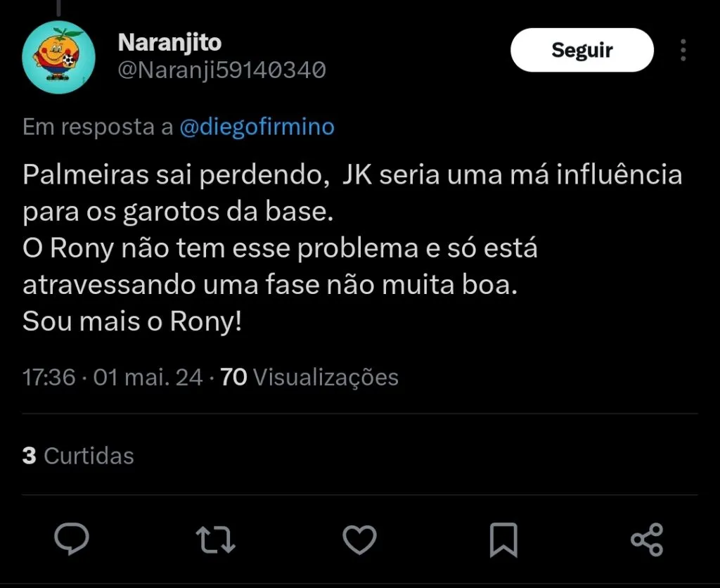Image resolution: width=720 pixels, height=588 pixels.
Task: View the 70 Visualizações stats
Action: 309,378
